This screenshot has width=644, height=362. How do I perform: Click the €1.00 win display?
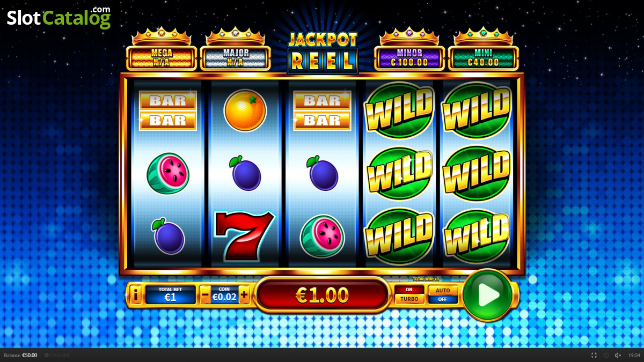[322, 294]
